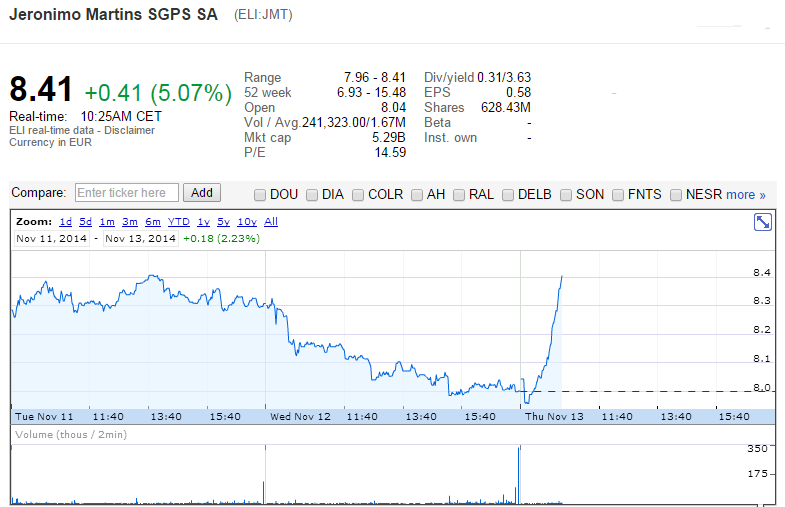Tick the RAL comparison checkbox
This screenshot has height=507, width=785.
(459, 195)
